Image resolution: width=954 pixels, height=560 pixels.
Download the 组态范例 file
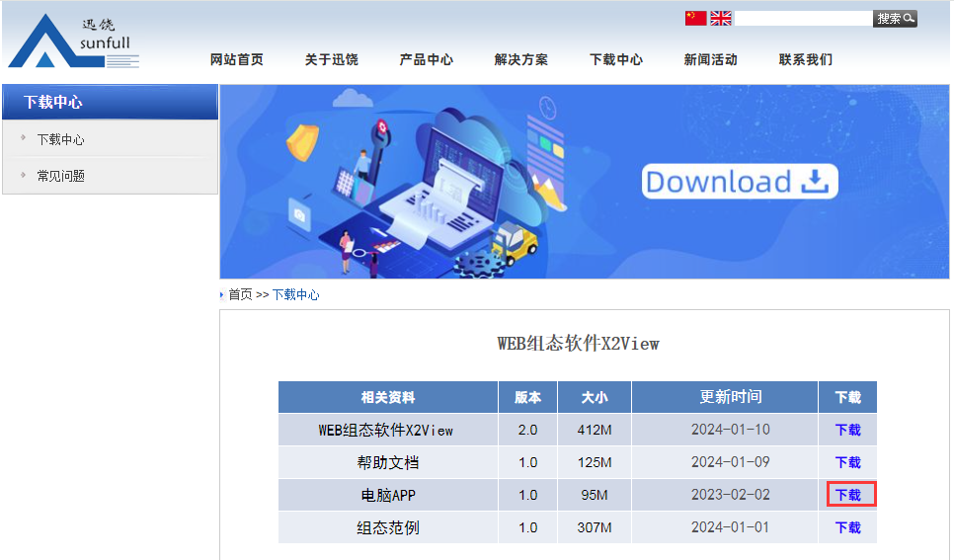tap(847, 527)
